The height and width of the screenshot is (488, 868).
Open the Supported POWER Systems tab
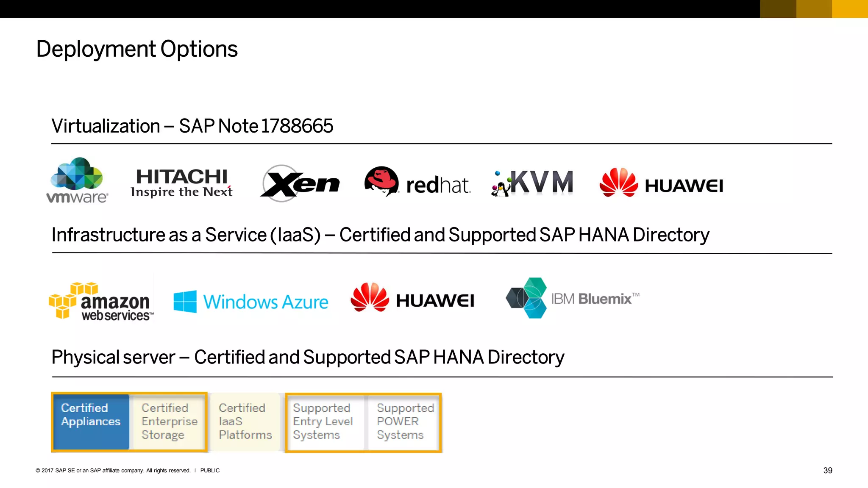click(x=404, y=422)
